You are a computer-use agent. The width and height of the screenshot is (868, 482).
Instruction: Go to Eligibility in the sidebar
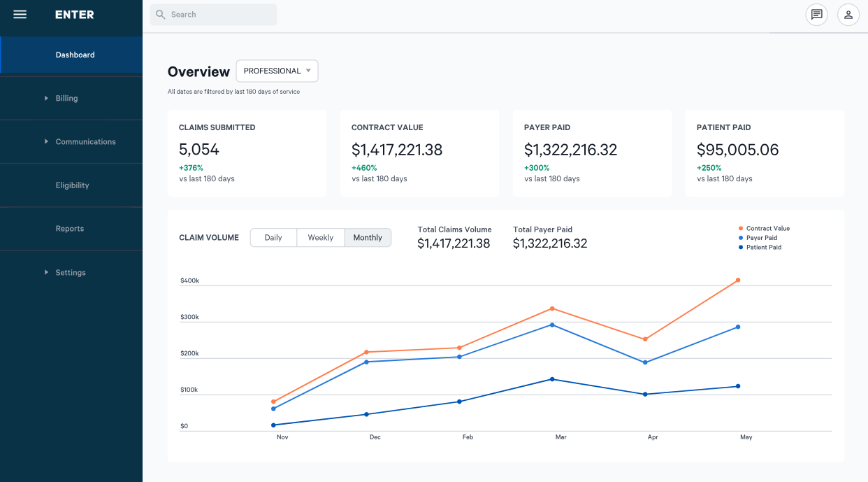(71, 185)
